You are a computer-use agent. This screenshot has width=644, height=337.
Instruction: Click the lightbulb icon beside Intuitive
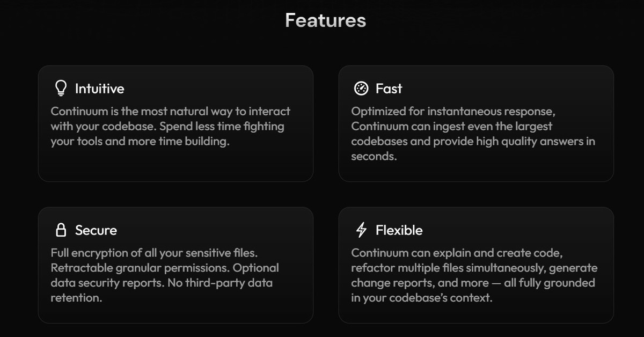click(x=61, y=89)
